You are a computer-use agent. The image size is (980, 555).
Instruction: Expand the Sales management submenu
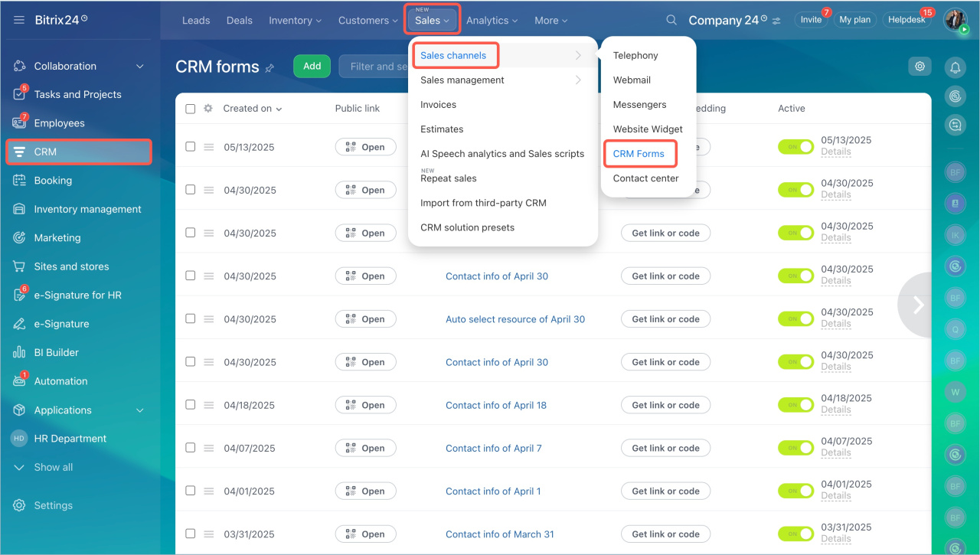pos(502,80)
